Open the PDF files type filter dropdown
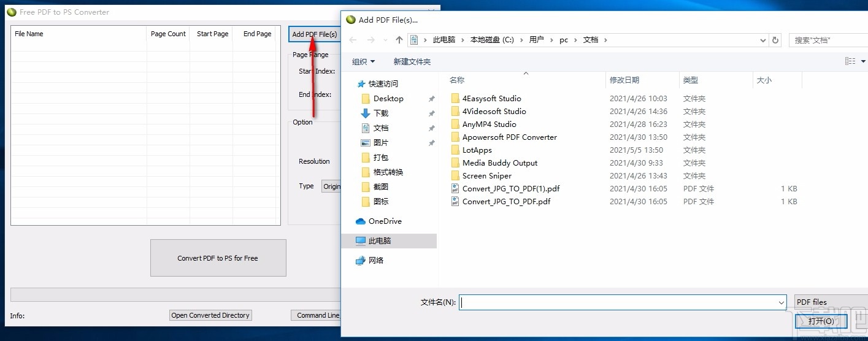 [x=831, y=302]
